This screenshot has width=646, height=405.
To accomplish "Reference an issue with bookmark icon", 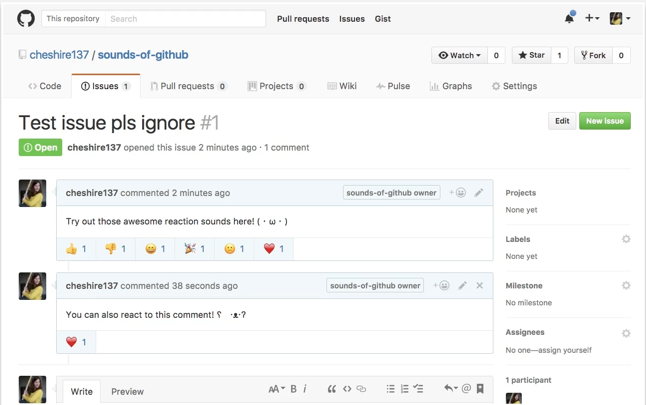I will (x=480, y=388).
